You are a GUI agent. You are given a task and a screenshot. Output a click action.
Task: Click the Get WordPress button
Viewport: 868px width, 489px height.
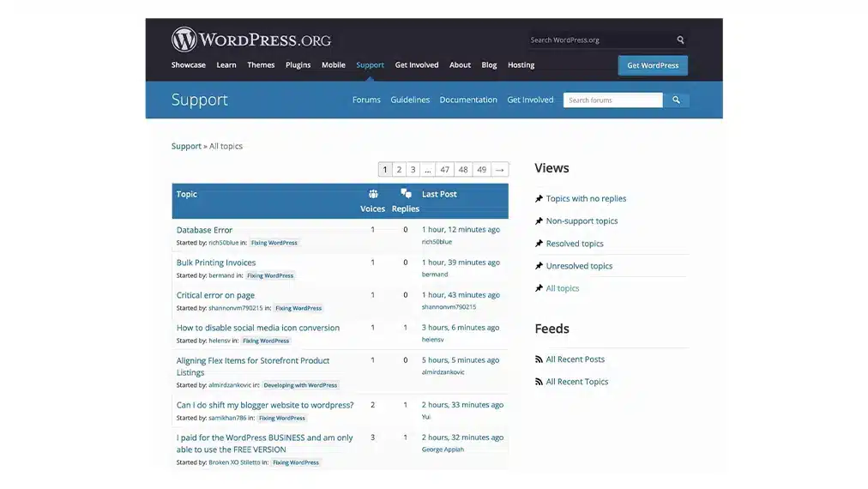653,65
